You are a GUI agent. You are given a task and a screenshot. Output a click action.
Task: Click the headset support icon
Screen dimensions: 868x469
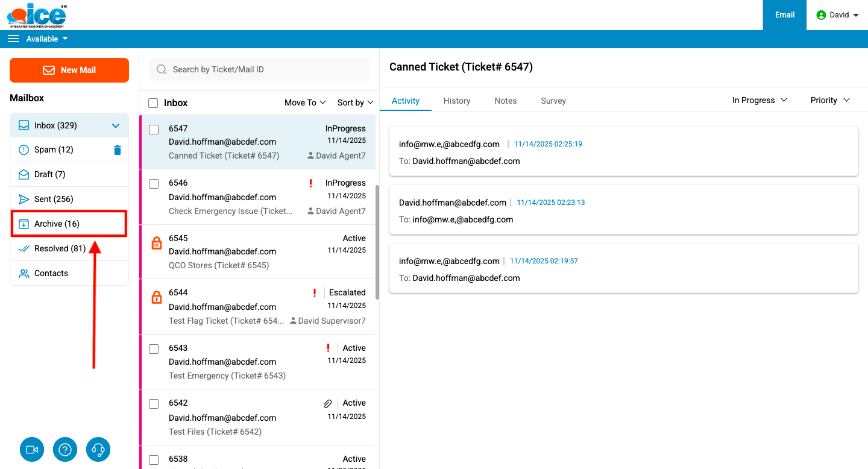click(98, 450)
